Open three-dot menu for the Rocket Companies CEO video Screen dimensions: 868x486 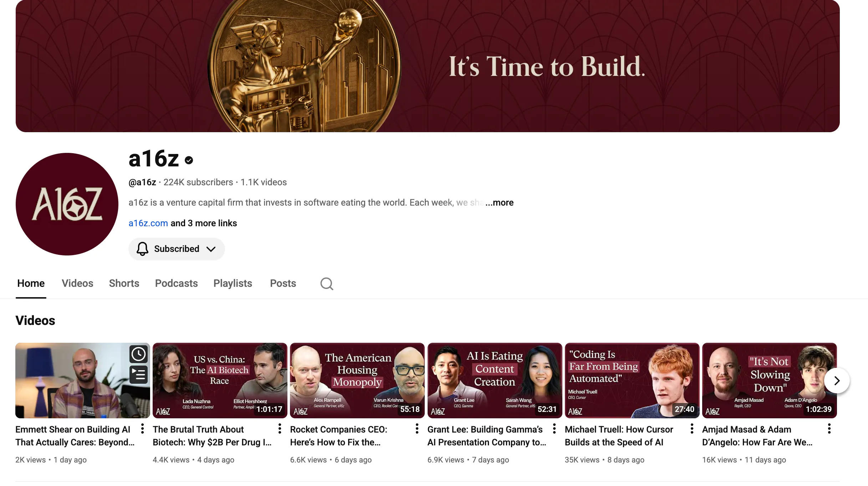tap(417, 429)
